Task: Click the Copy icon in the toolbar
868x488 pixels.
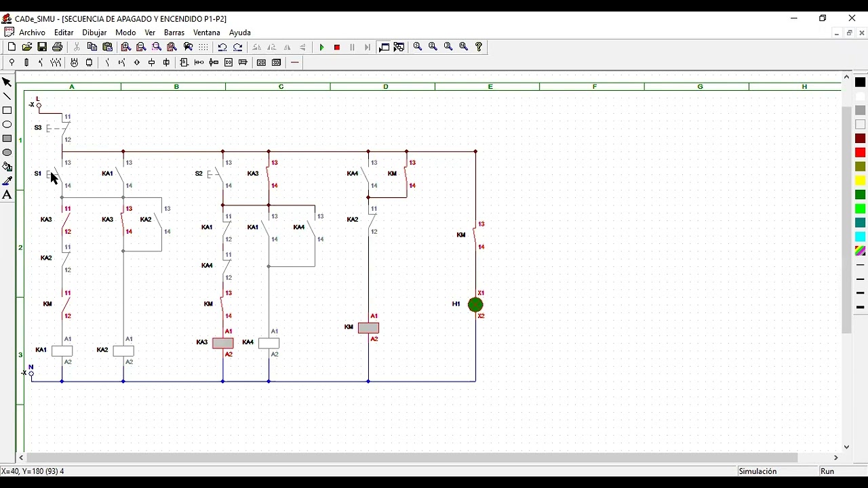Action: (x=92, y=47)
